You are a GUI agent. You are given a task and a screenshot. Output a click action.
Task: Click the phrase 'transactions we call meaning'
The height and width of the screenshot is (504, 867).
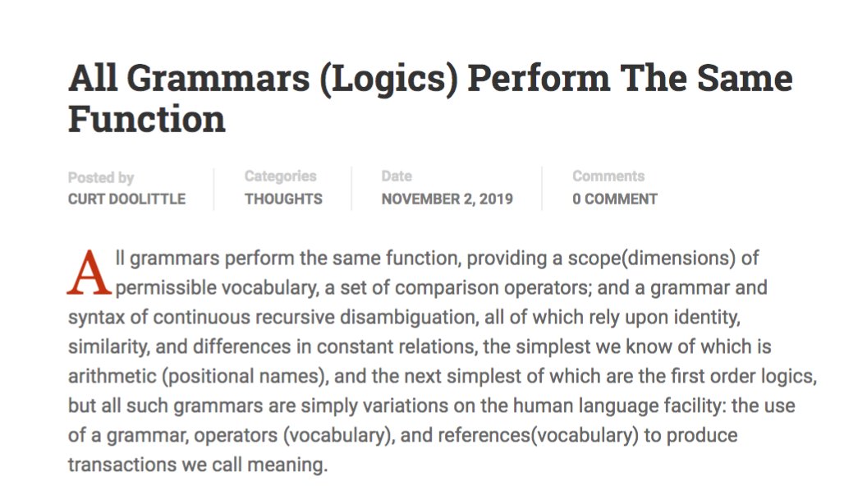pyautogui.click(x=197, y=465)
